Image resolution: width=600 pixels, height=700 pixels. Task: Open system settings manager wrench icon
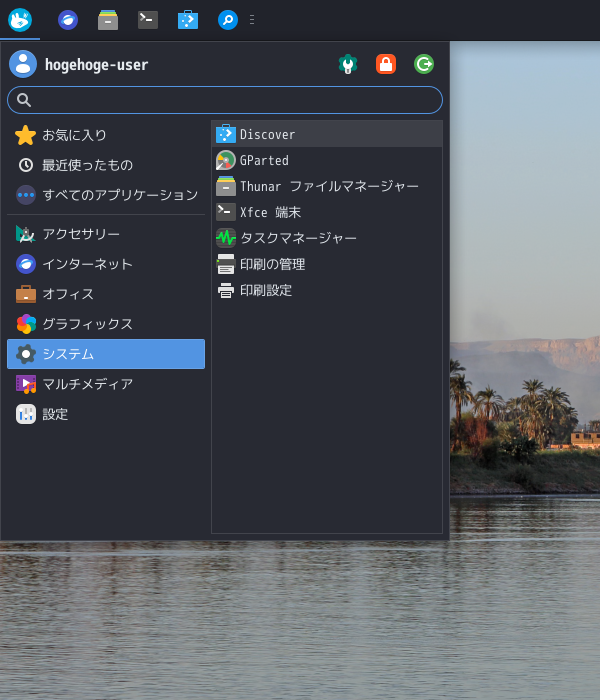pos(348,64)
